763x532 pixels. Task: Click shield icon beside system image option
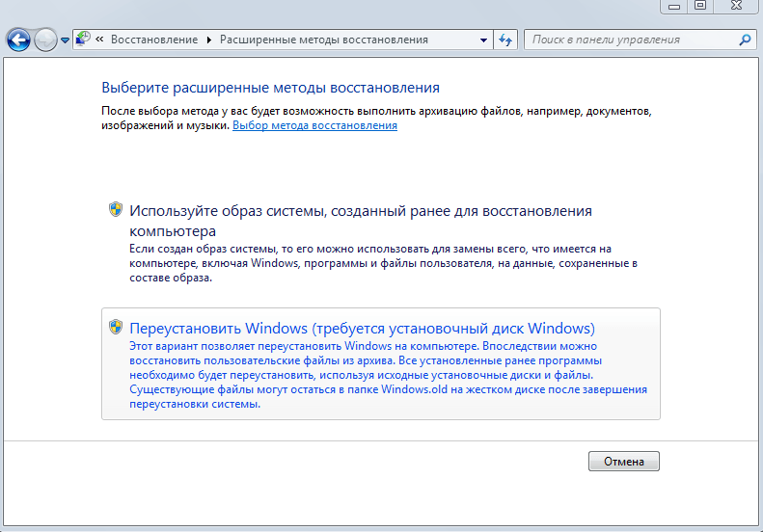tap(116, 209)
